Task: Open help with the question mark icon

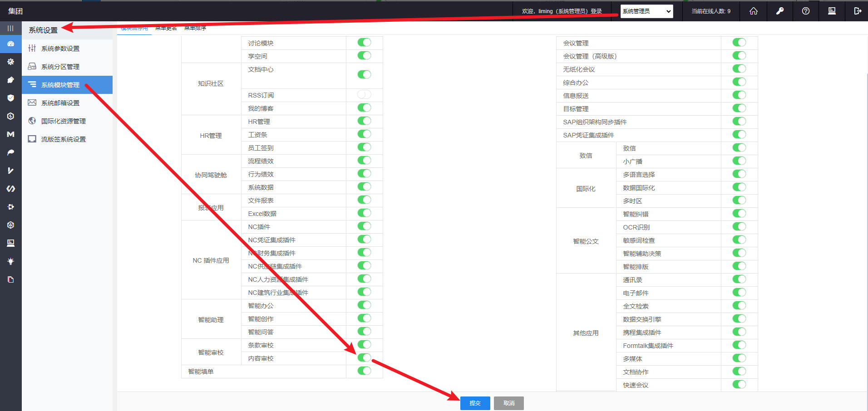Action: tap(806, 11)
